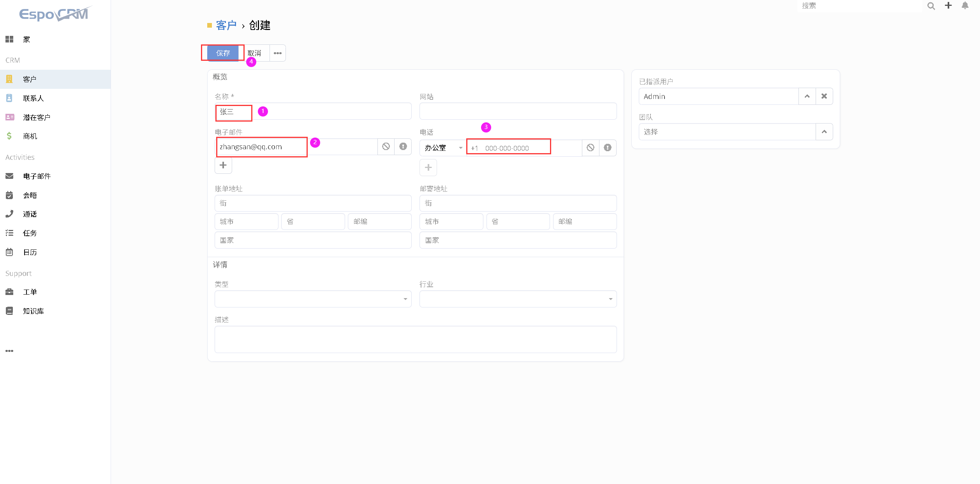Viewport: 980px width, 484px height.
Task: Go to 联系人 contacts menu item
Action: click(33, 98)
